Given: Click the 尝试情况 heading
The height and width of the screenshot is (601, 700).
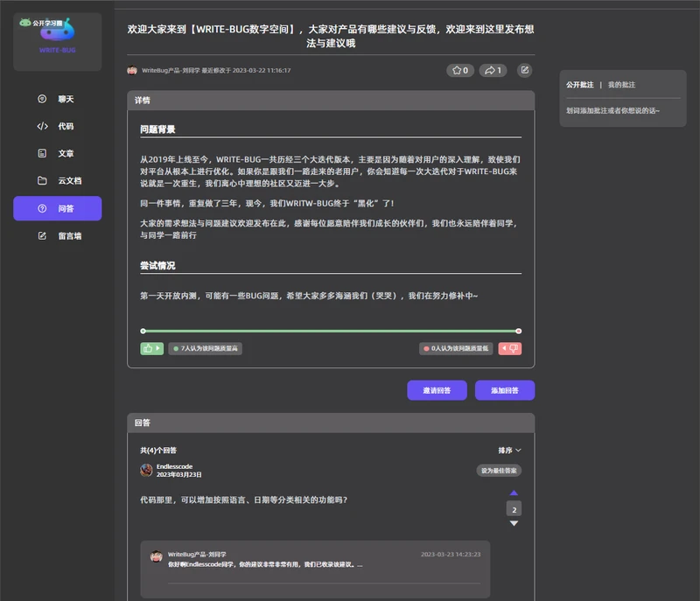Looking at the screenshot, I should (157, 265).
